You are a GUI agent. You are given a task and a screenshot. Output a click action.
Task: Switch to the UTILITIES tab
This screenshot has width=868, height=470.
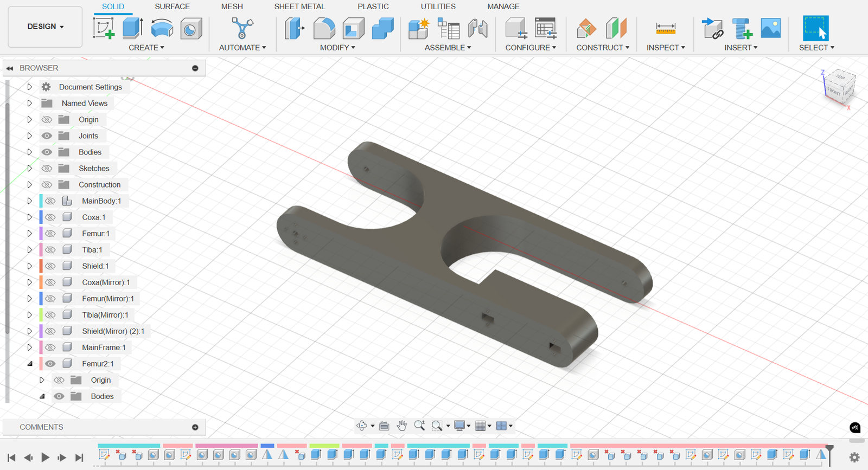[x=438, y=7]
